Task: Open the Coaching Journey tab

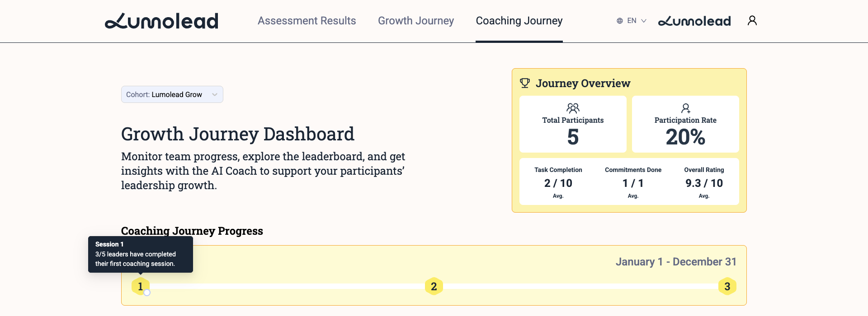Action: pos(519,21)
